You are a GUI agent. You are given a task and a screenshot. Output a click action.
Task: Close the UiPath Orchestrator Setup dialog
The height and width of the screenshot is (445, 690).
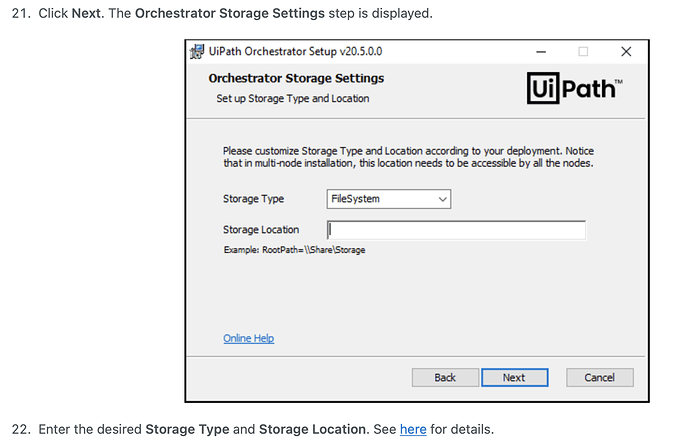[x=626, y=51]
